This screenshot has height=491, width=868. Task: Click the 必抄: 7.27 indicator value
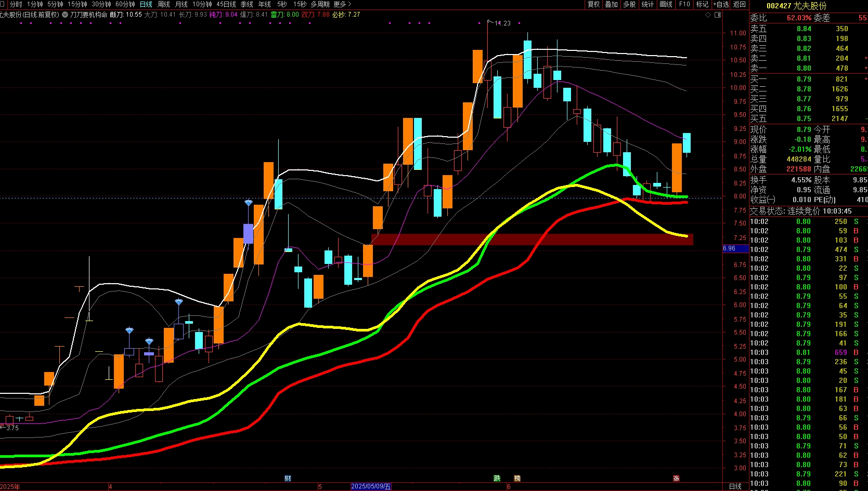346,15
